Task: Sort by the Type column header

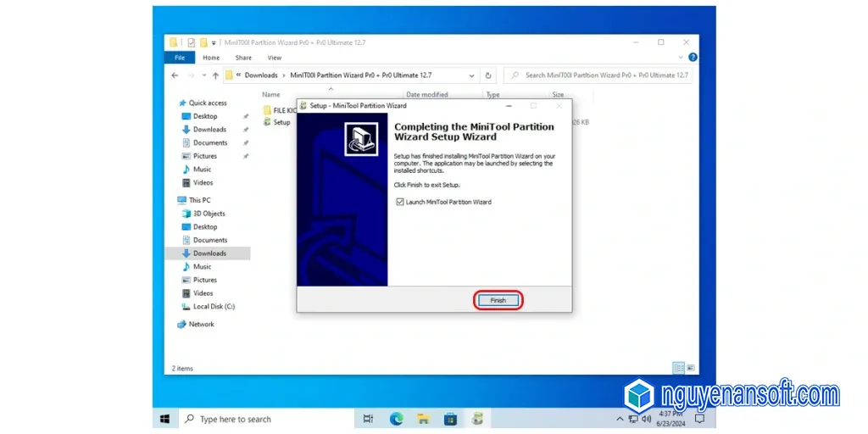Action: [492, 95]
